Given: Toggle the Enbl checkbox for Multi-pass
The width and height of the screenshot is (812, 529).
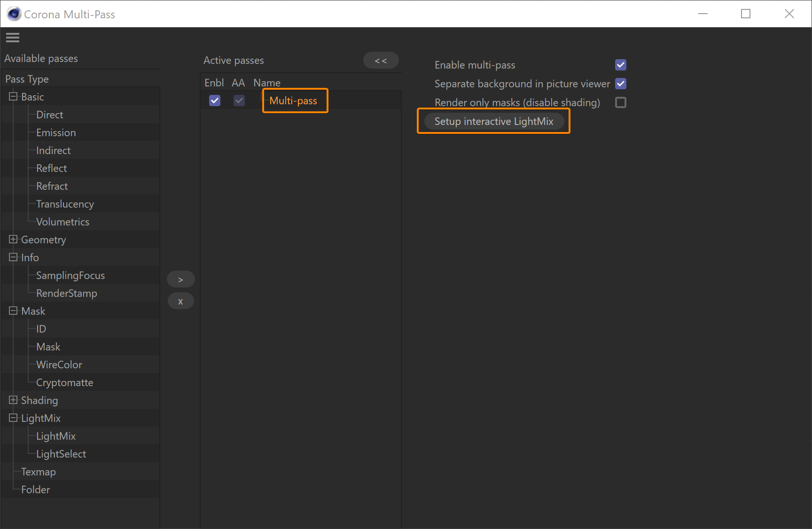Looking at the screenshot, I should tap(215, 101).
